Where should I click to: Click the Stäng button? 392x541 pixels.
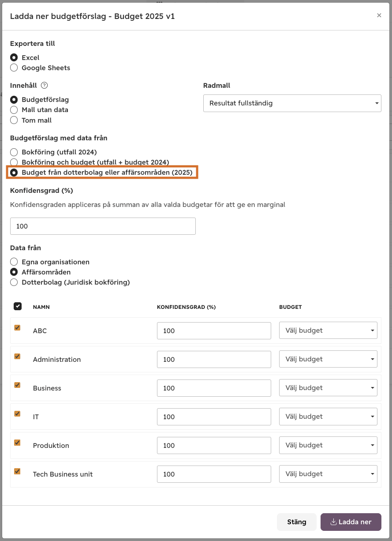pyautogui.click(x=297, y=522)
